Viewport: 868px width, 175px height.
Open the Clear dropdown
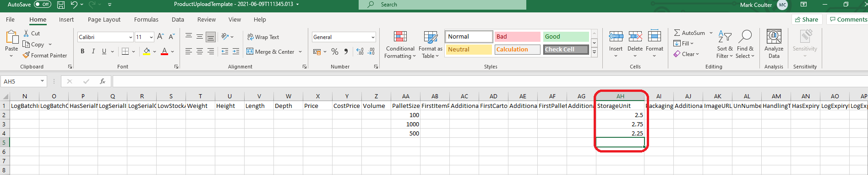click(x=686, y=54)
